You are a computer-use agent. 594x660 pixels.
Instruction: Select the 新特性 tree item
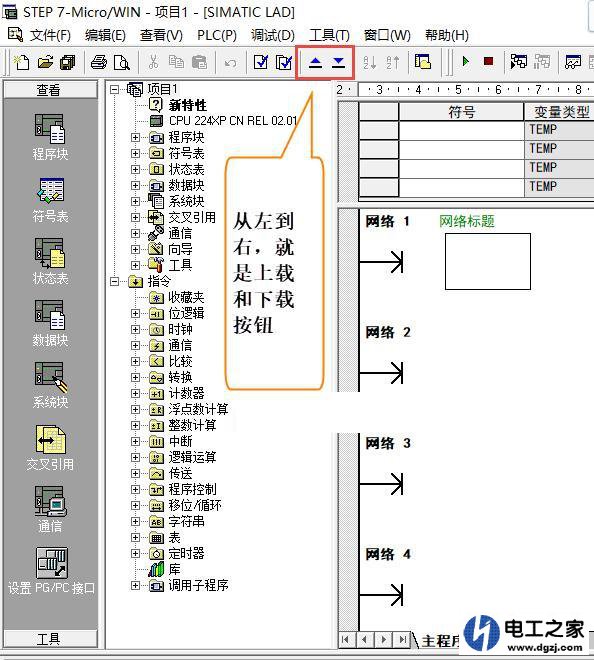[187, 105]
